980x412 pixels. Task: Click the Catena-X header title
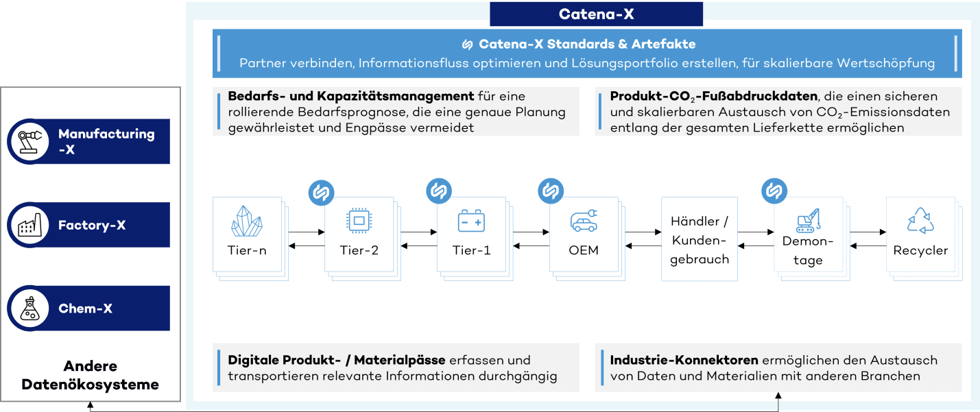(597, 14)
